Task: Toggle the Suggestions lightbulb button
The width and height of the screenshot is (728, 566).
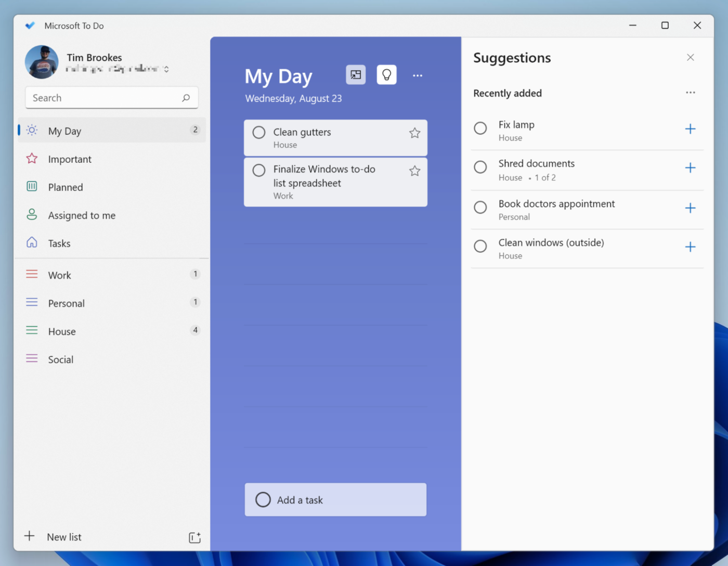Action: click(x=386, y=75)
